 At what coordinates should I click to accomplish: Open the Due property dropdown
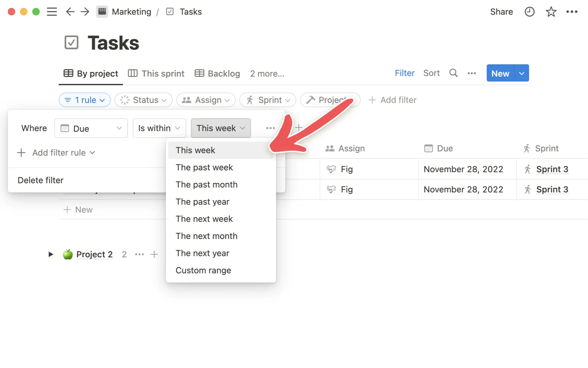91,128
